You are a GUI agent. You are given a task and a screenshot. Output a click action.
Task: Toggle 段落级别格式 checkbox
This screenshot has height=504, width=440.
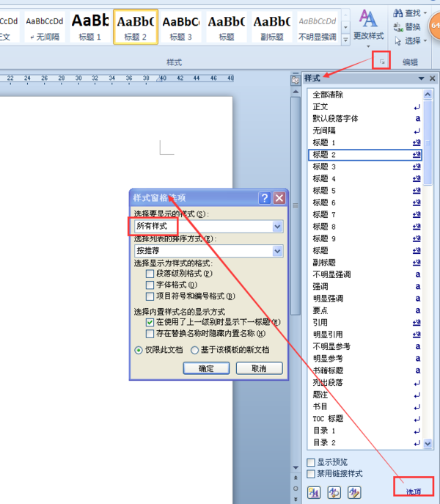[x=150, y=274]
